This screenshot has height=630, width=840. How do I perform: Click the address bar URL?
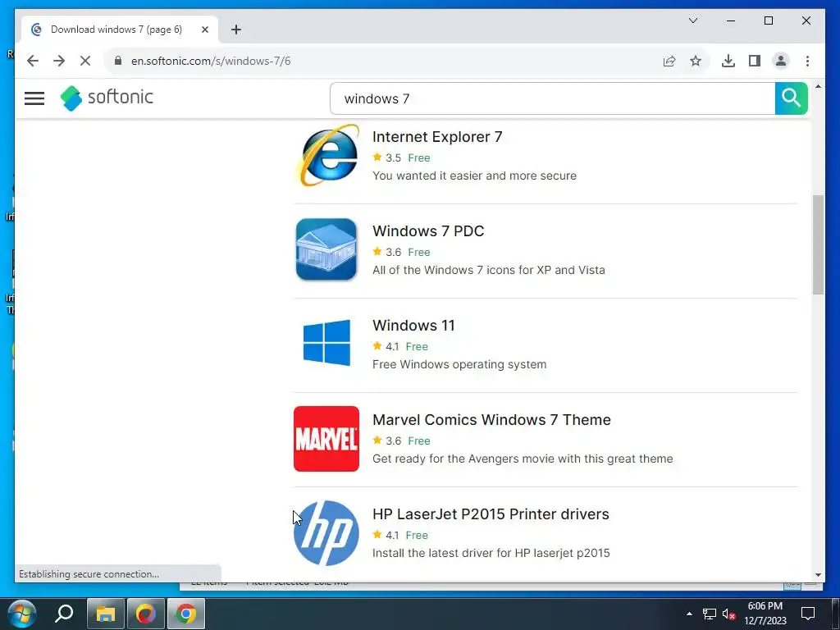211,61
